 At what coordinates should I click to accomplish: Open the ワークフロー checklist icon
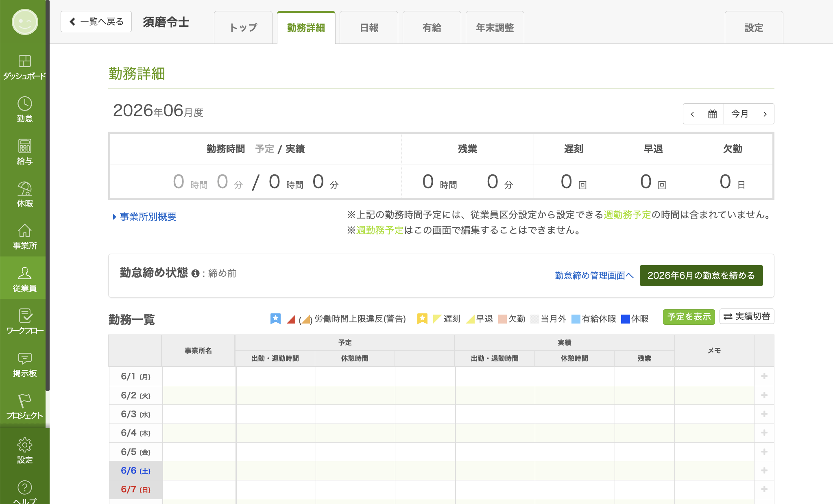pos(24,316)
